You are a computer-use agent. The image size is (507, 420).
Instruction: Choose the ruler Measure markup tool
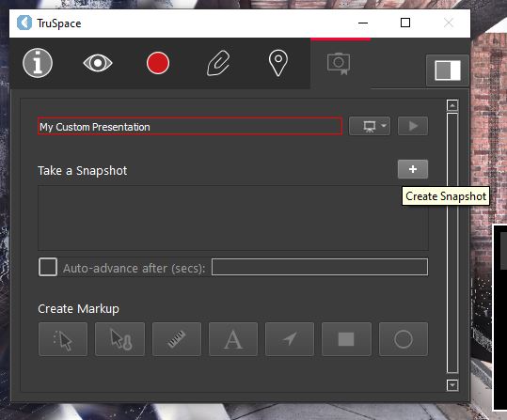click(177, 339)
